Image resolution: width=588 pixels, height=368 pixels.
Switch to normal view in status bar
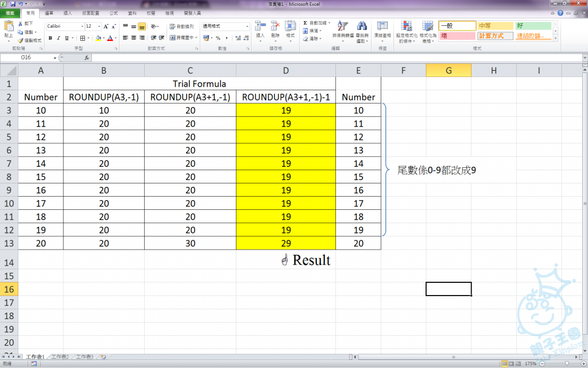pos(505,363)
